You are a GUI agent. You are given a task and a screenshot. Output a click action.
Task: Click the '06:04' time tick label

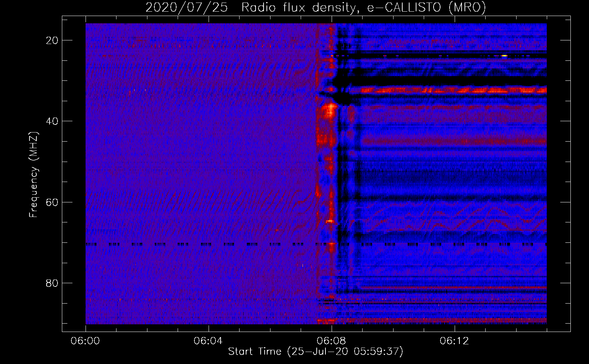pos(208,341)
